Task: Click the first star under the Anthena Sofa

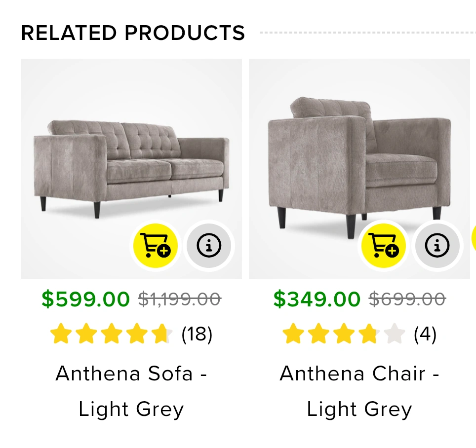Action: coord(60,334)
